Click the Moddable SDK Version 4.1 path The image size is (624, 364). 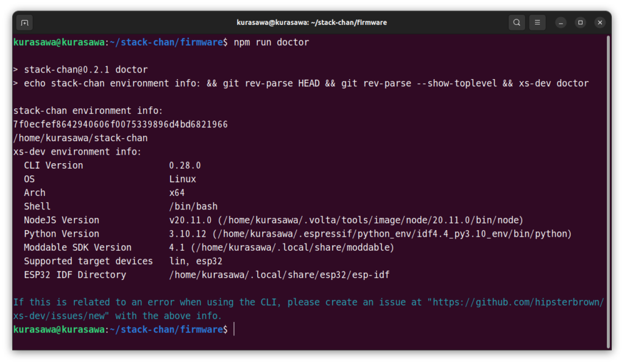click(x=282, y=248)
